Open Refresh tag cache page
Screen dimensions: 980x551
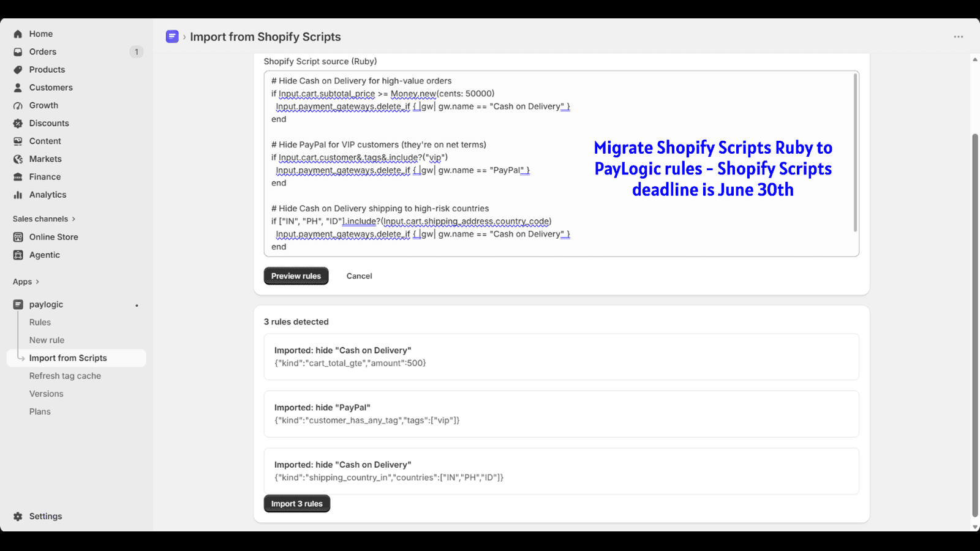coord(65,376)
